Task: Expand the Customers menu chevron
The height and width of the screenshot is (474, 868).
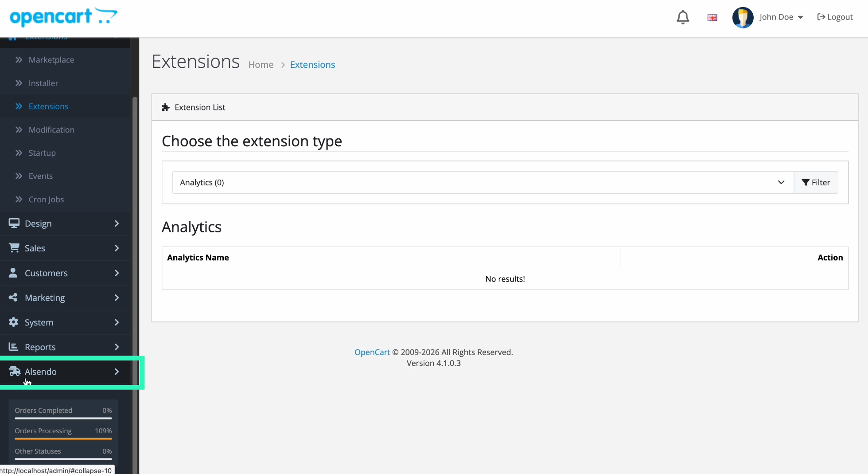Action: click(x=117, y=273)
